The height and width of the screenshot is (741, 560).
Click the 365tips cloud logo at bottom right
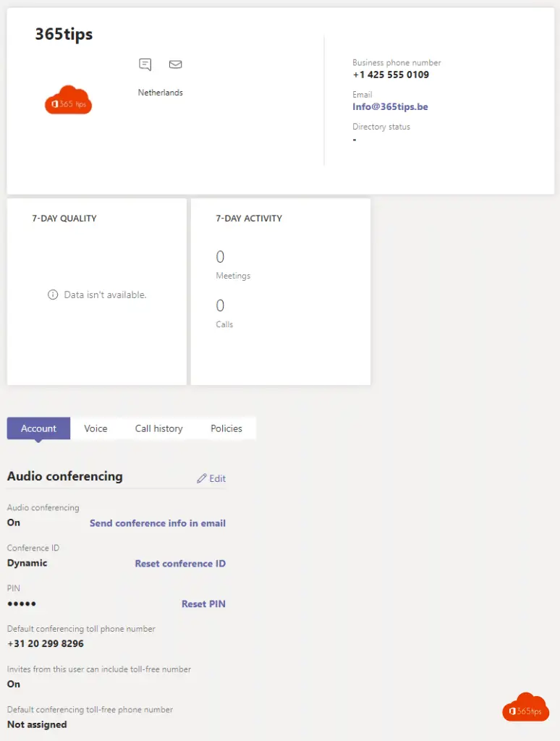(525, 708)
